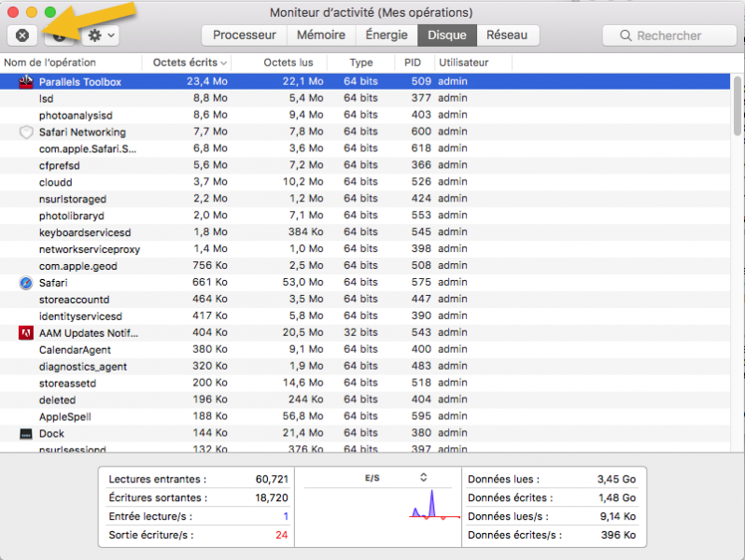745x560 pixels.
Task: Click the 23,4 Mo written bytes value
Action: [206, 81]
